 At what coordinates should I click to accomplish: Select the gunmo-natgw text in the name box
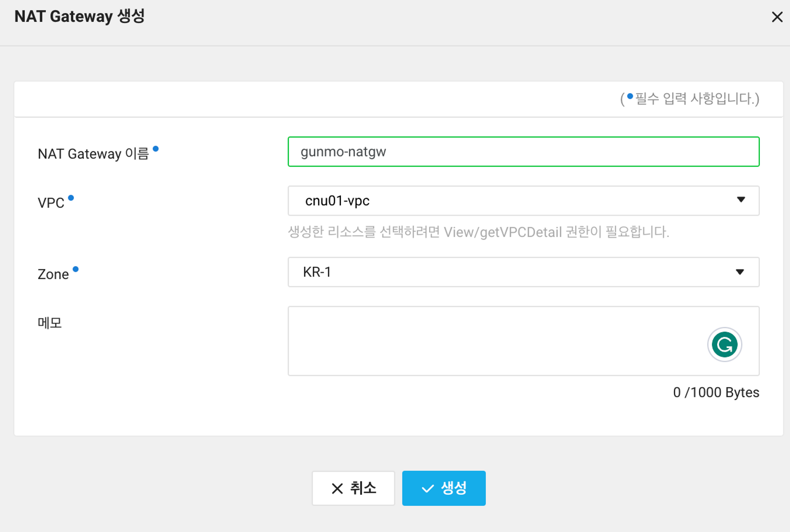coord(344,151)
